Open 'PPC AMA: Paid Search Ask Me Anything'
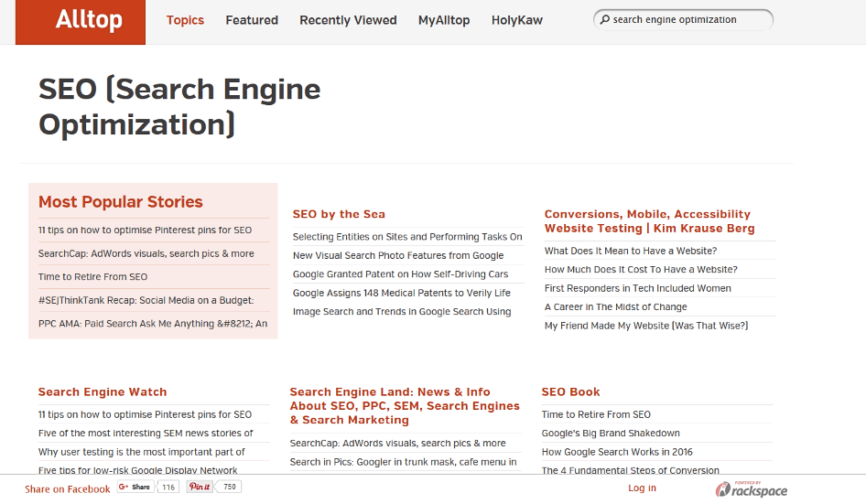The height and width of the screenshot is (504, 866). click(x=153, y=324)
